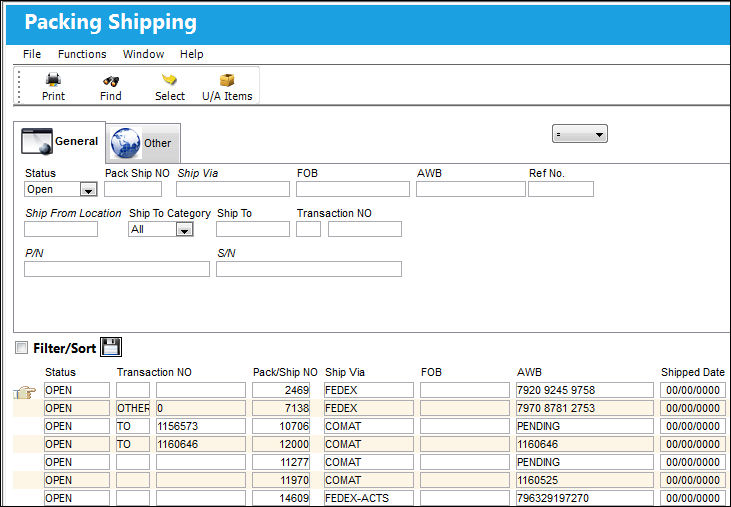Click the Transaction NO type field

[x=308, y=229]
